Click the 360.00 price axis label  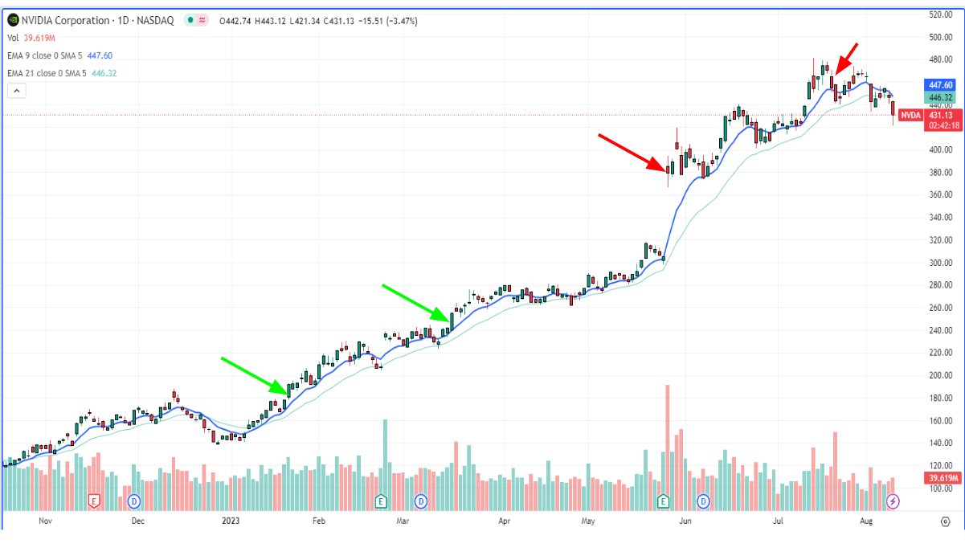click(x=940, y=194)
